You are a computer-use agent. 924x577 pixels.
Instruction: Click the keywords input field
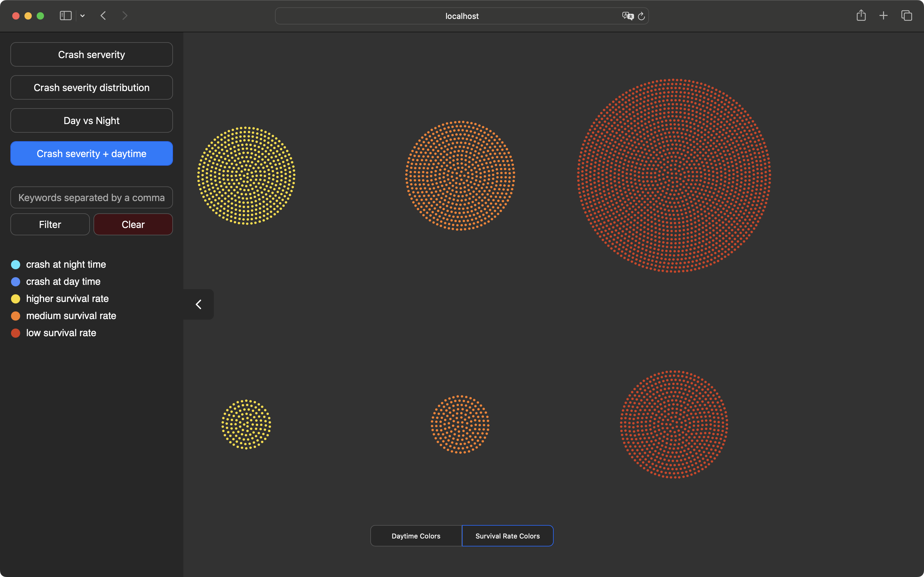[x=92, y=198]
